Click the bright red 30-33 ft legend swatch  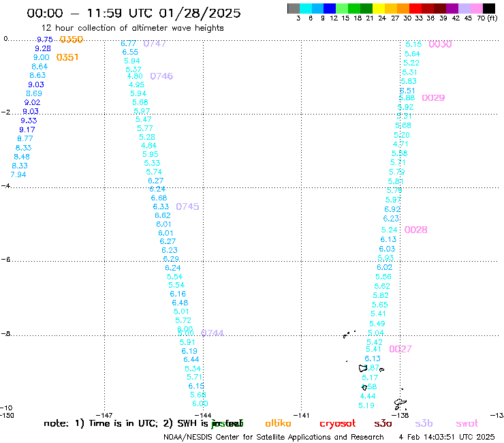pyautogui.click(x=415, y=9)
